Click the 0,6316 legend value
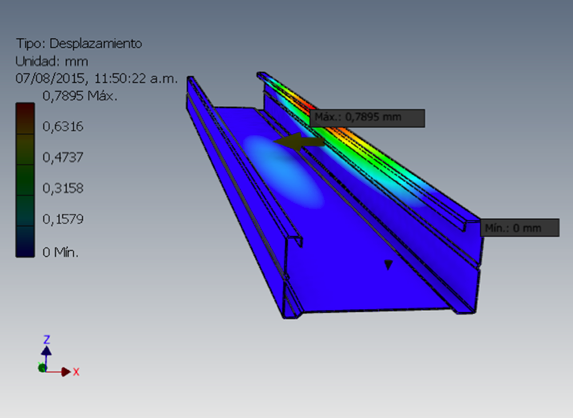 point(63,126)
